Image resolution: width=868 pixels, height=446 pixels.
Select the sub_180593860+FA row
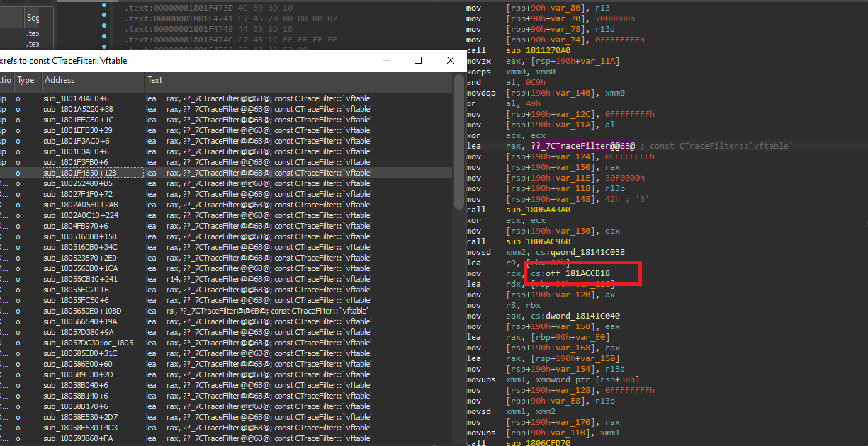point(226,438)
